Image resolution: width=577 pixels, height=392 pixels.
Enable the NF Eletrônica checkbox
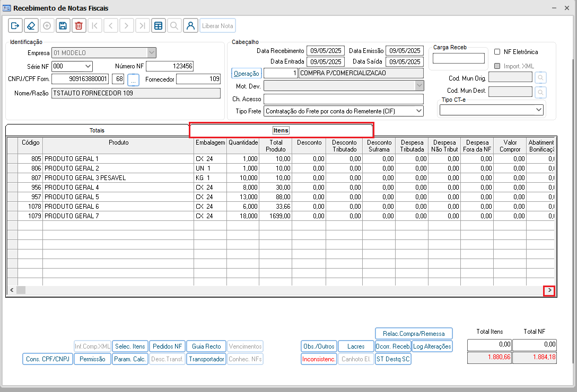point(497,52)
